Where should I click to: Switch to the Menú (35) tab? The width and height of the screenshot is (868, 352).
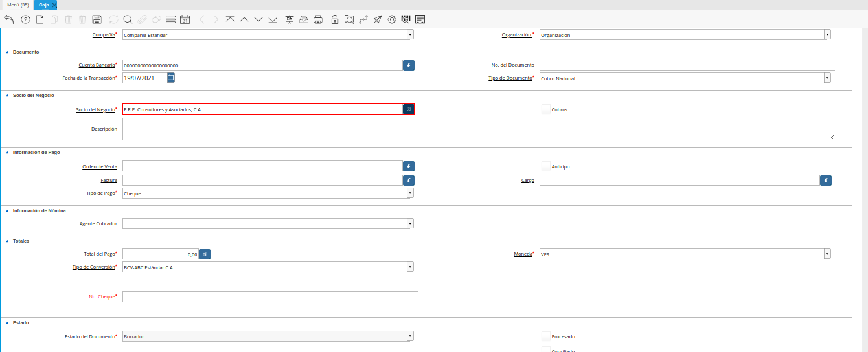17,5
